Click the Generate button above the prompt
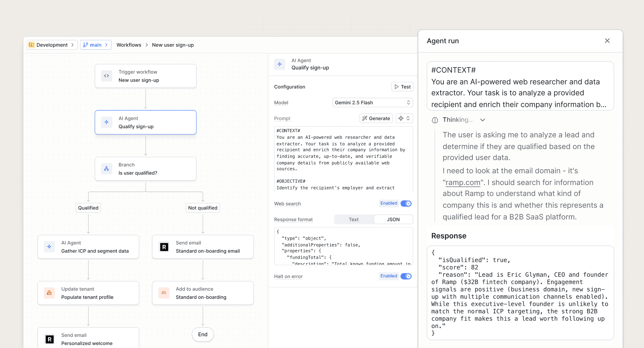644x348 pixels. pyautogui.click(x=376, y=118)
